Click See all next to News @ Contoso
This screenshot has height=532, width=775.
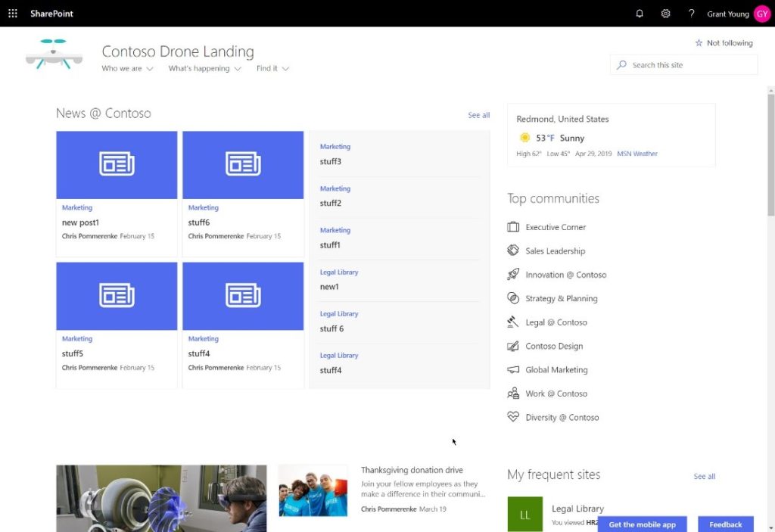pyautogui.click(x=478, y=115)
